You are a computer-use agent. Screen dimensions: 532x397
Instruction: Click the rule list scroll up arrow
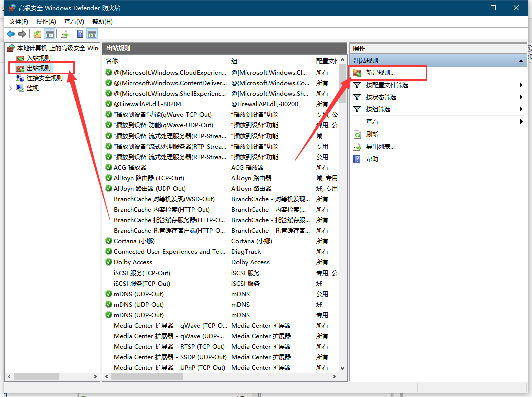tap(342, 60)
